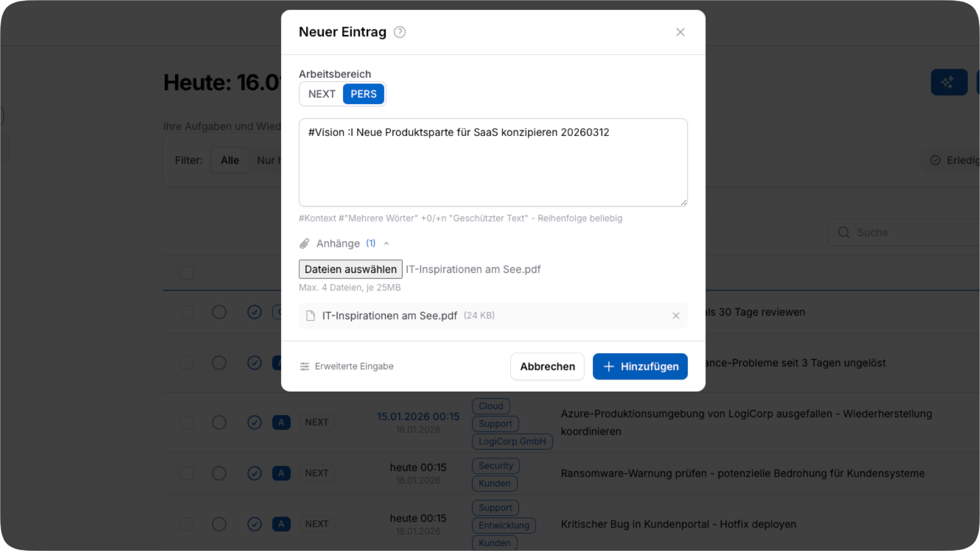Click the document icon before the attached PDF name
Screen dimensions: 980x551
pyautogui.click(x=310, y=315)
